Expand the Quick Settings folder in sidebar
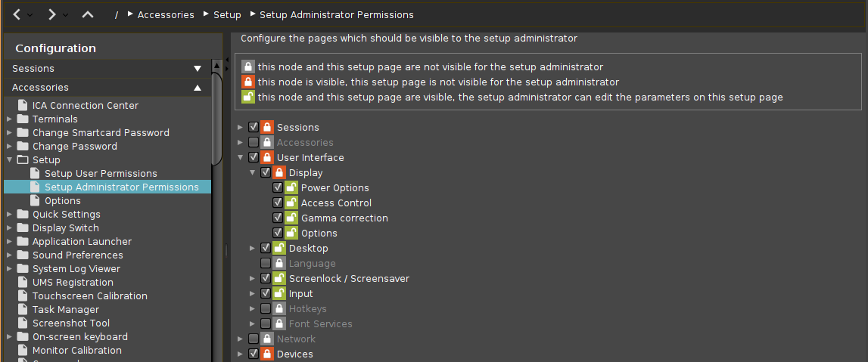 [9, 215]
